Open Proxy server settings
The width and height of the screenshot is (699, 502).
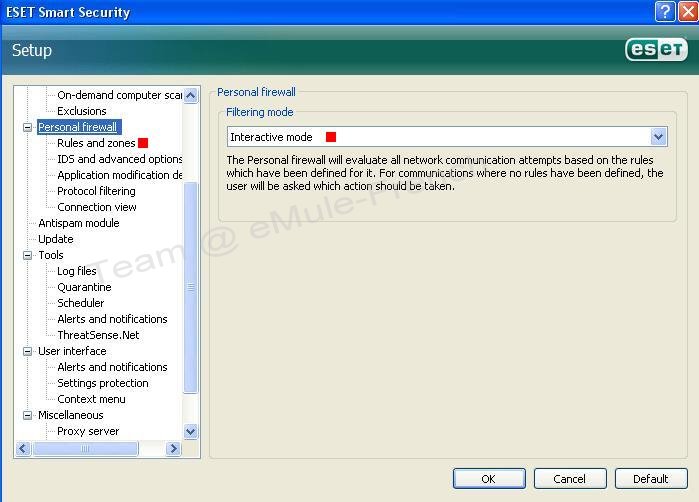[x=88, y=431]
